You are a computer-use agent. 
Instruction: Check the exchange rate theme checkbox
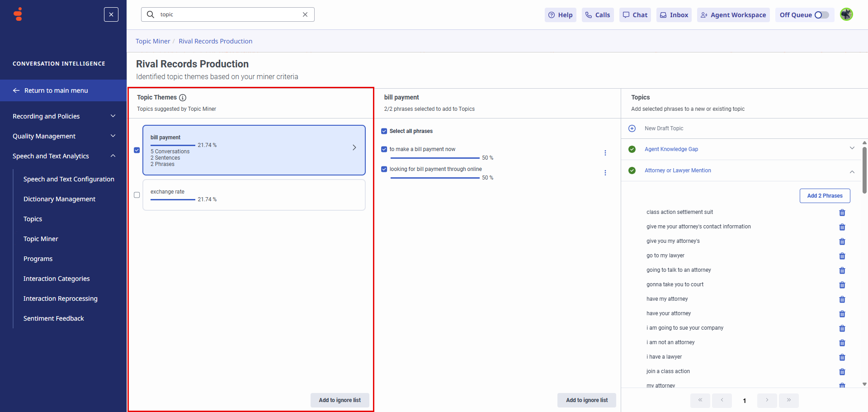click(x=137, y=195)
